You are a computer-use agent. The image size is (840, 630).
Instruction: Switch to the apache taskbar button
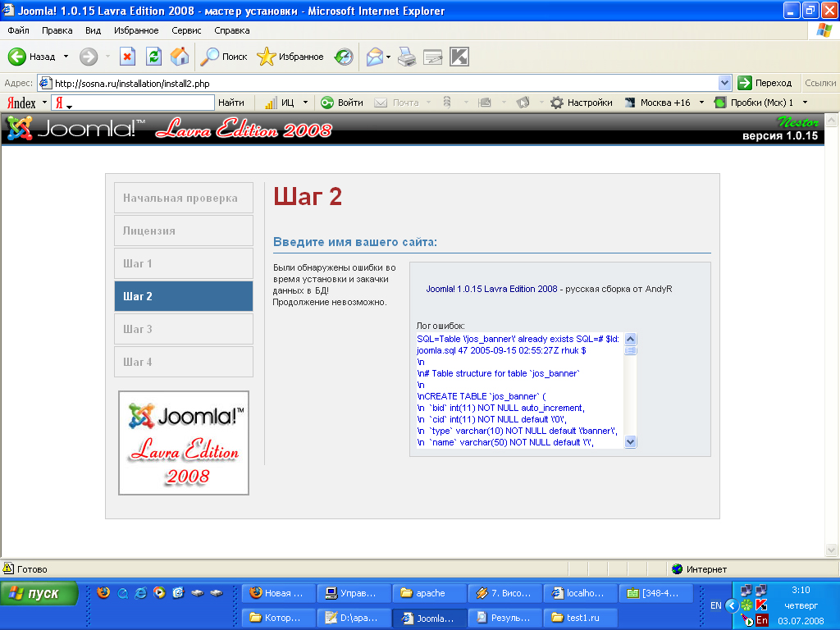pyautogui.click(x=429, y=593)
